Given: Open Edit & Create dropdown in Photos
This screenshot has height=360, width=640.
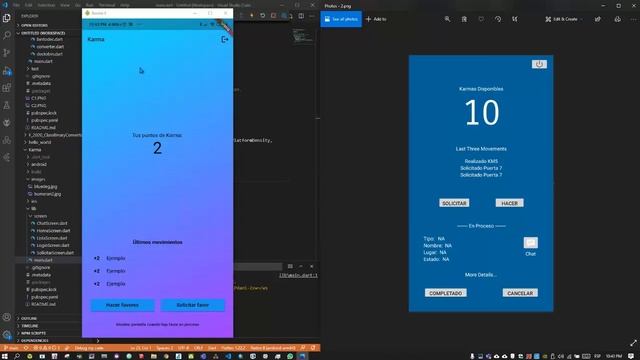Looking at the screenshot, I should [x=564, y=19].
